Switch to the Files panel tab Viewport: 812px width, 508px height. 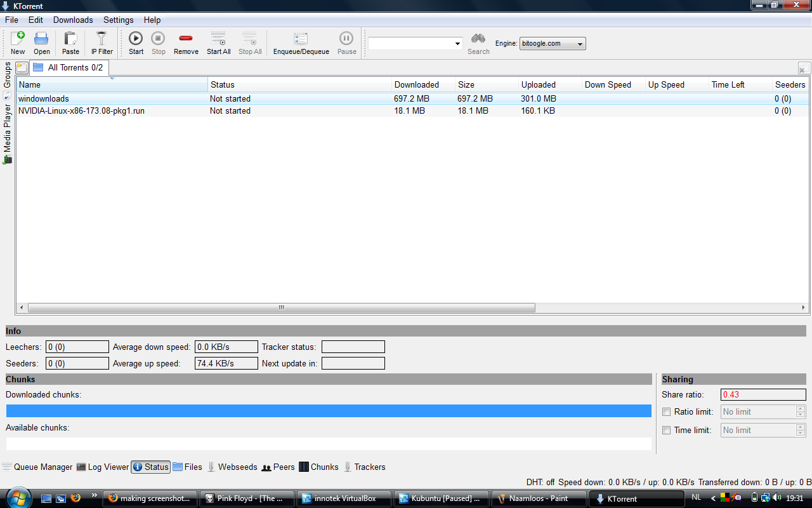pos(188,467)
